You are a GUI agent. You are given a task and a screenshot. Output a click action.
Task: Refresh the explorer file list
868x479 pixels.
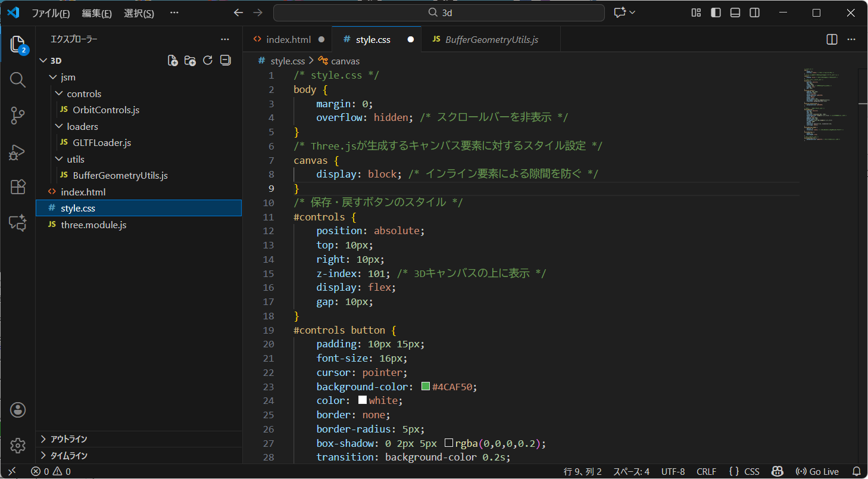click(207, 60)
